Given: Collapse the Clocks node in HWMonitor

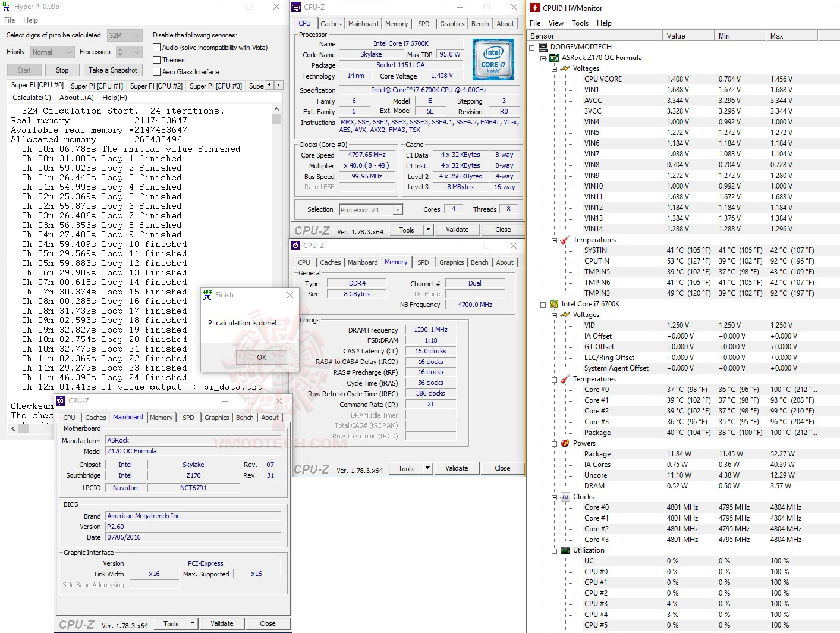Looking at the screenshot, I should [x=554, y=497].
